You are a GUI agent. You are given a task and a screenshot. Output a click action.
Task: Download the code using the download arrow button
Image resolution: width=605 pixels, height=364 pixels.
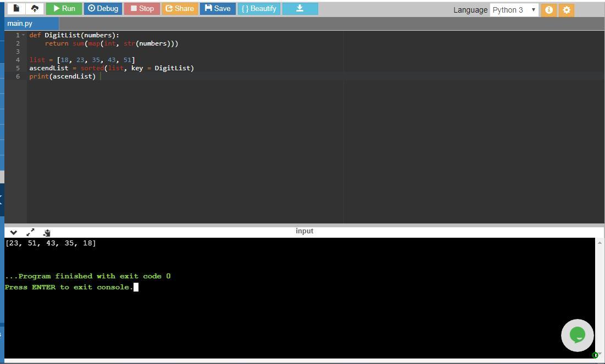click(x=300, y=8)
